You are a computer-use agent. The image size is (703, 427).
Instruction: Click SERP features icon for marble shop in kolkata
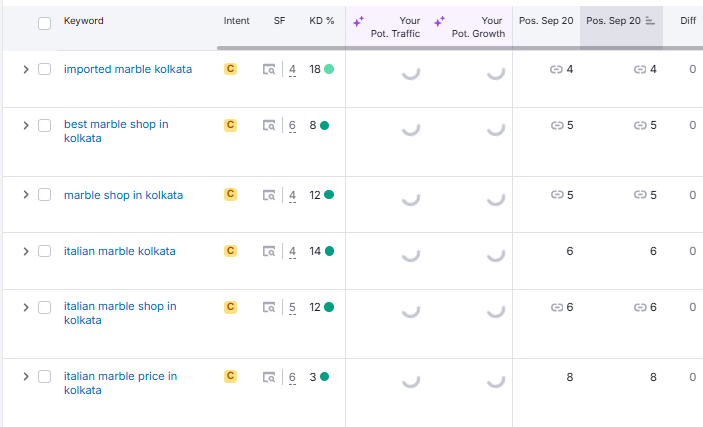pos(268,195)
